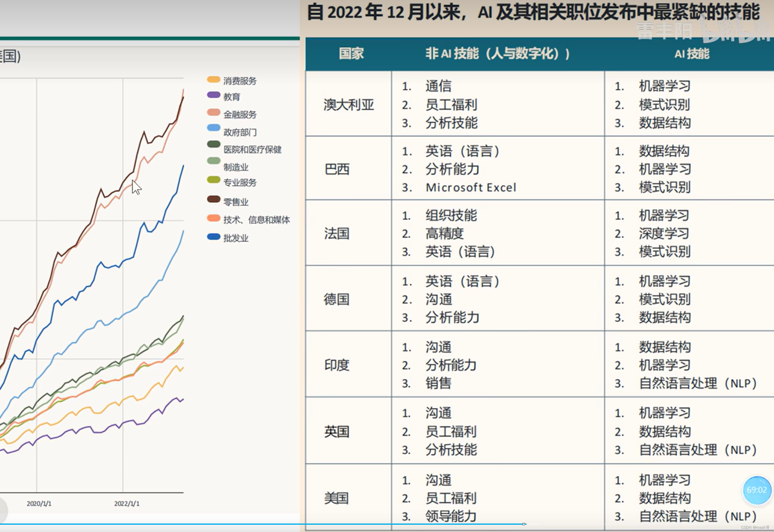Viewport: 774px width, 532px height.
Task: Click the 国家 column header
Action: point(351,54)
